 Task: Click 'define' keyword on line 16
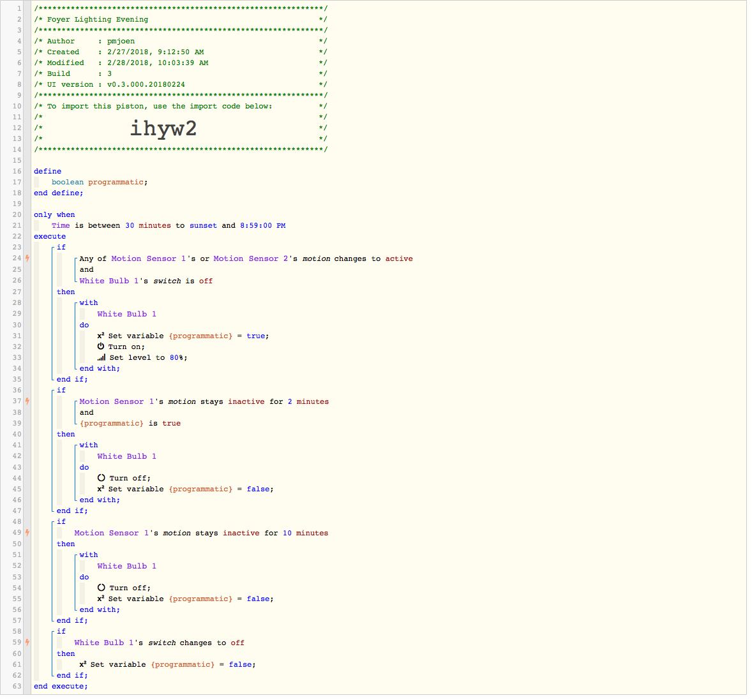click(47, 171)
